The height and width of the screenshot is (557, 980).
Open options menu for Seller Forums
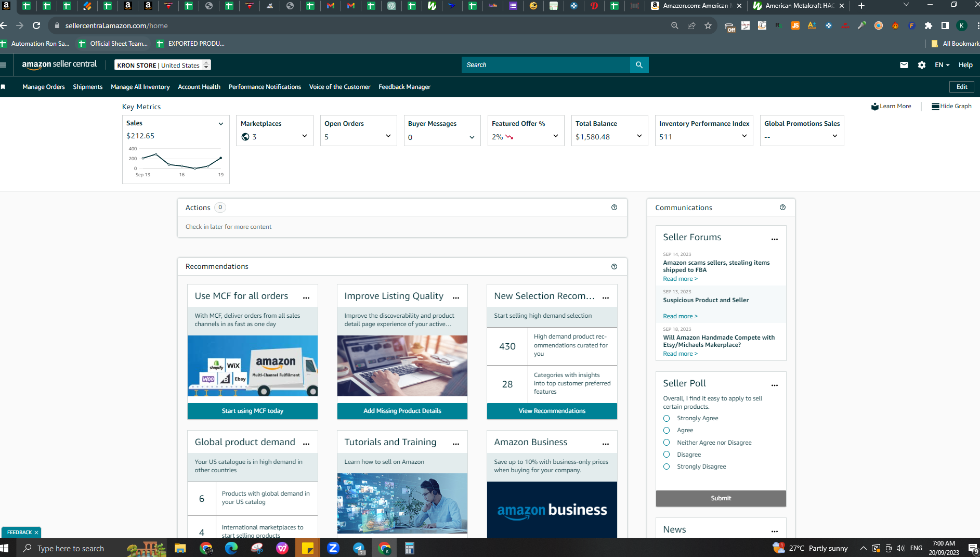pyautogui.click(x=775, y=239)
